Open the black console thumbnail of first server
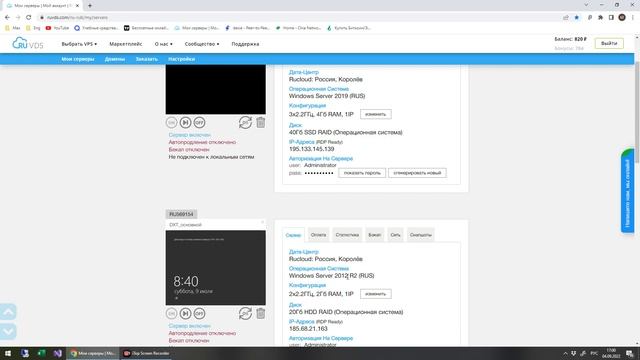This screenshot has width=640, height=360. tap(216, 89)
